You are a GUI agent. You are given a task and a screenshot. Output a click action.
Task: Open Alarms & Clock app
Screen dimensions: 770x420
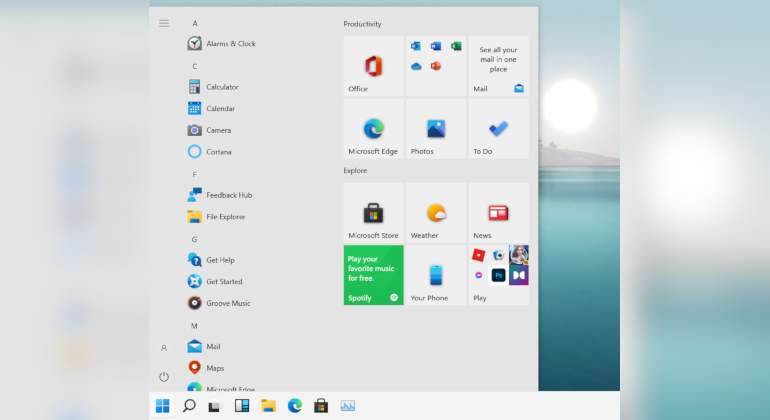[x=222, y=44]
